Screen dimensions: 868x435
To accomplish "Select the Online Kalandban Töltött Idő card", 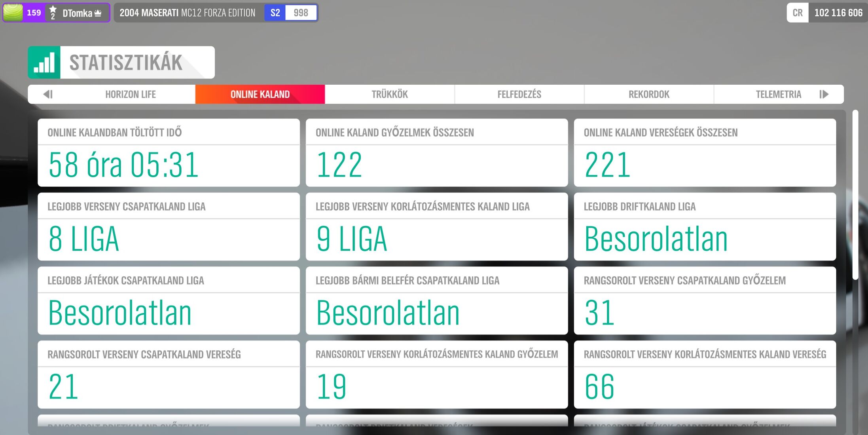I will [x=169, y=152].
